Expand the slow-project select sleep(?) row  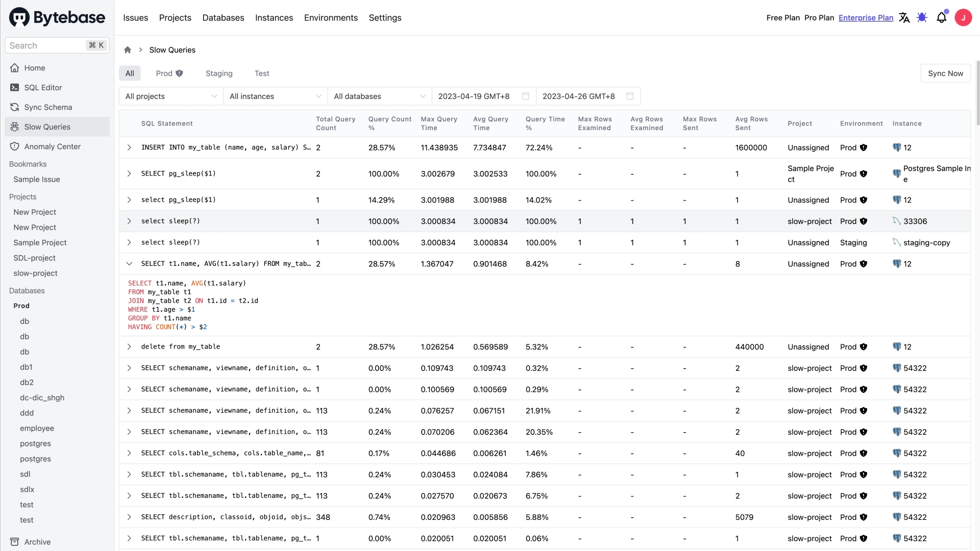[129, 221]
